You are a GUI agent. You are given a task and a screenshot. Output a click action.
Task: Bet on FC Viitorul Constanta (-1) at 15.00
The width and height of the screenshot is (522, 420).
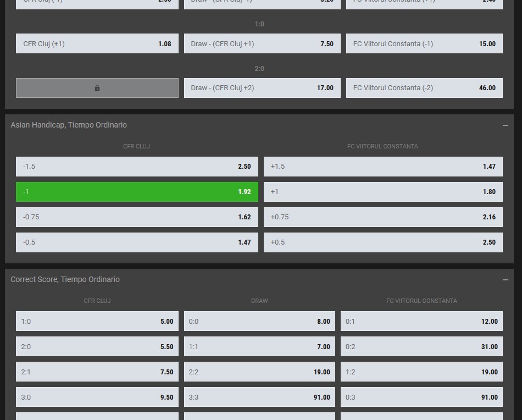pos(424,43)
